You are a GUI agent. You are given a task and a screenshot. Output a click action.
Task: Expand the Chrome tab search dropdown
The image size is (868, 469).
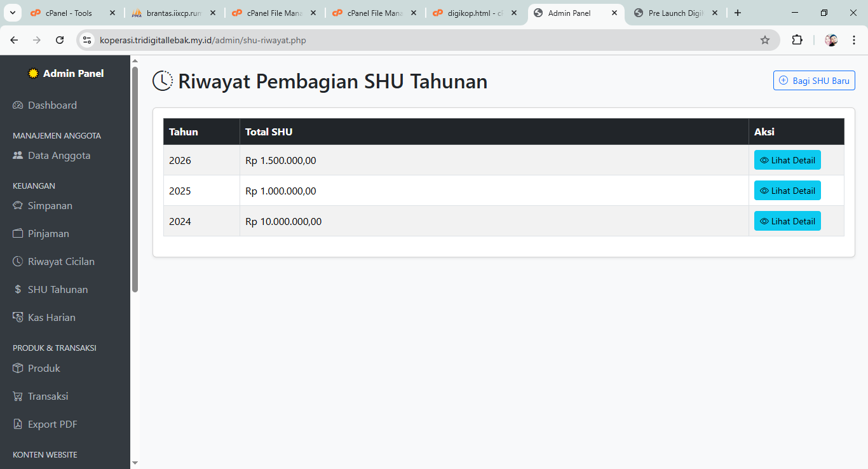tap(12, 13)
